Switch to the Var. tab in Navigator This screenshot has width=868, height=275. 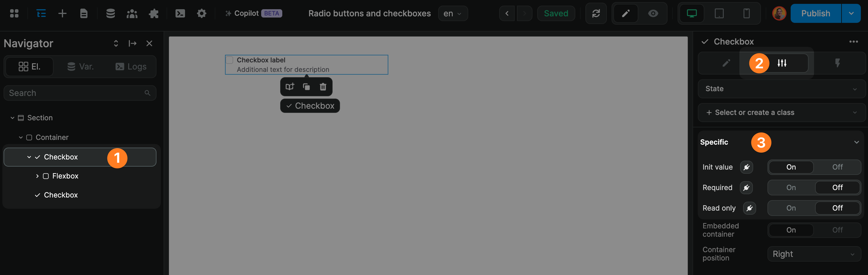(x=81, y=66)
